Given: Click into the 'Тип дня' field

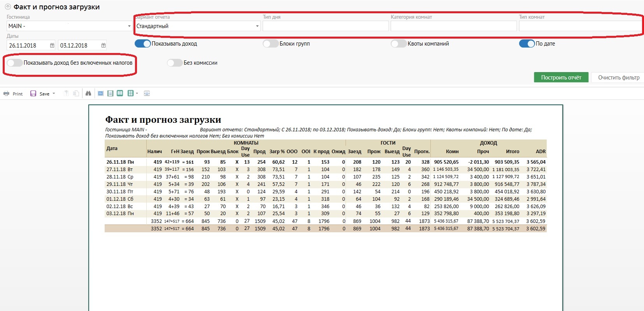Looking at the screenshot, I should pos(325,26).
